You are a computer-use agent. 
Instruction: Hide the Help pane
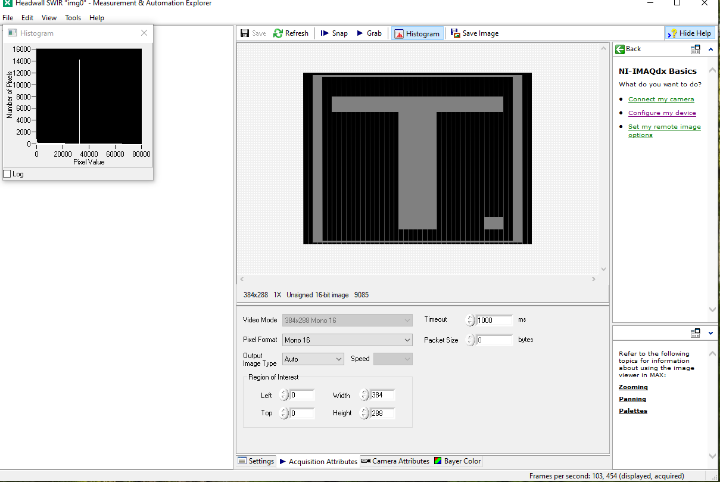point(690,33)
